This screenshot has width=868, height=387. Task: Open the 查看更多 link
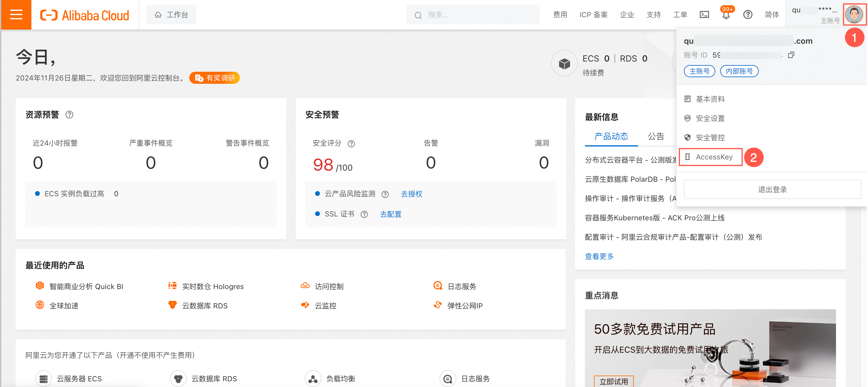pos(599,256)
